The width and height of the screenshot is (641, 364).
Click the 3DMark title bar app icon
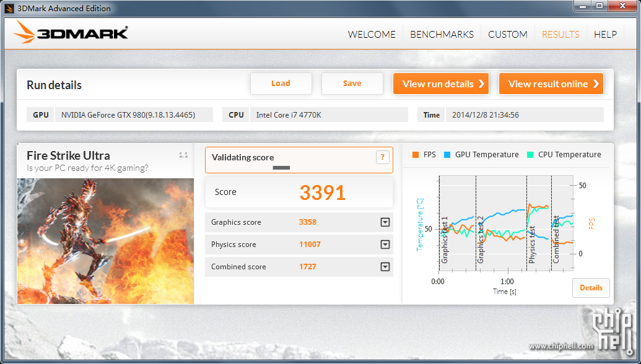coord(9,8)
